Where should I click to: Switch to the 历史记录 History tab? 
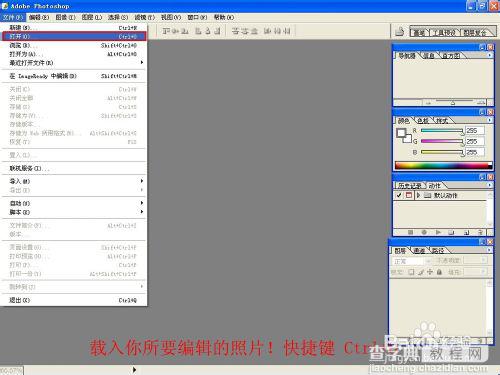[x=410, y=186]
